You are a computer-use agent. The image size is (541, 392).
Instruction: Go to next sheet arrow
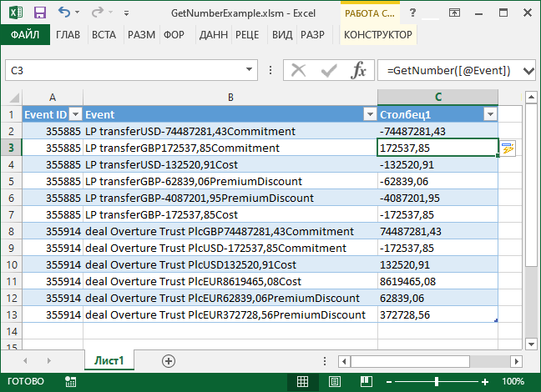click(x=49, y=360)
